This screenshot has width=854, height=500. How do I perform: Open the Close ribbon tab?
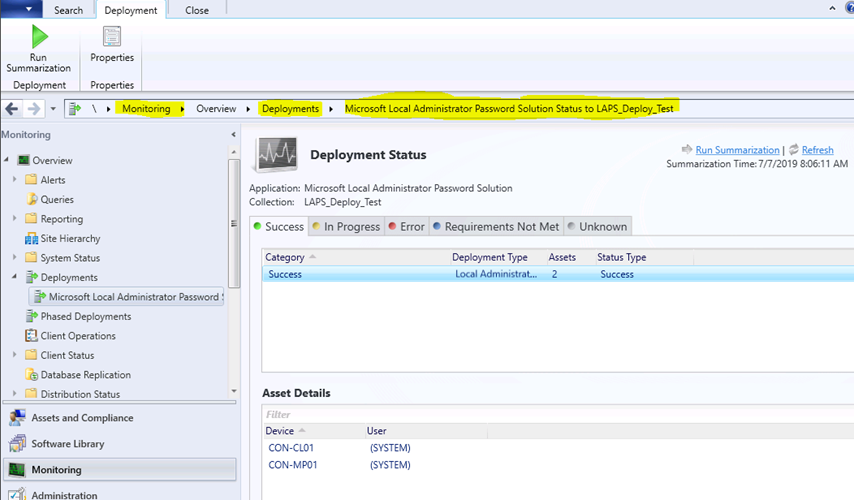(x=197, y=10)
